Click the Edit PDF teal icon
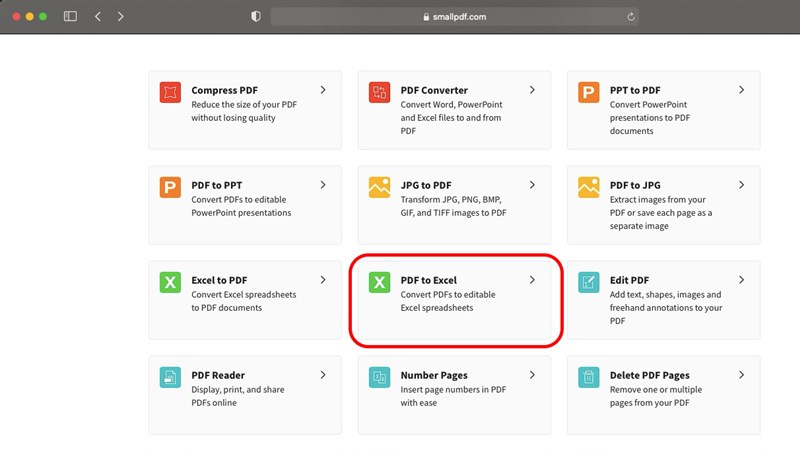Viewport: 800px width, 450px height. point(588,282)
